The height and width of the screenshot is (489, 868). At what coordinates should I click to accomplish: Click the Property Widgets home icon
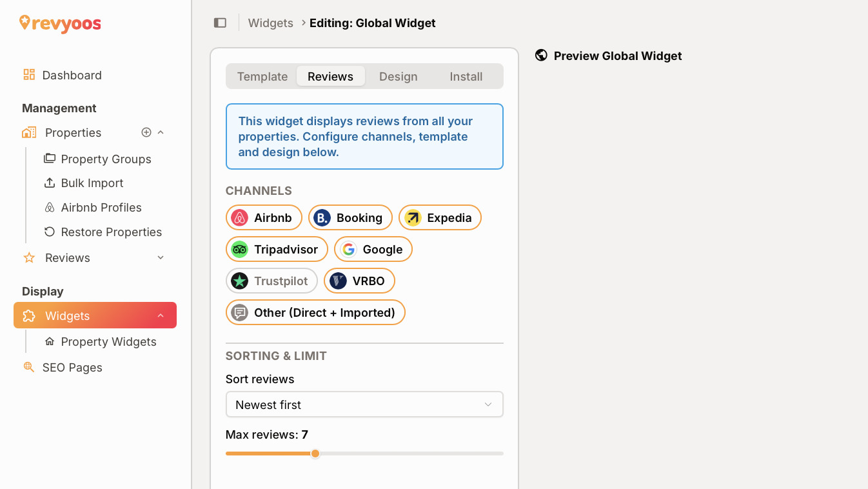pyautogui.click(x=50, y=341)
